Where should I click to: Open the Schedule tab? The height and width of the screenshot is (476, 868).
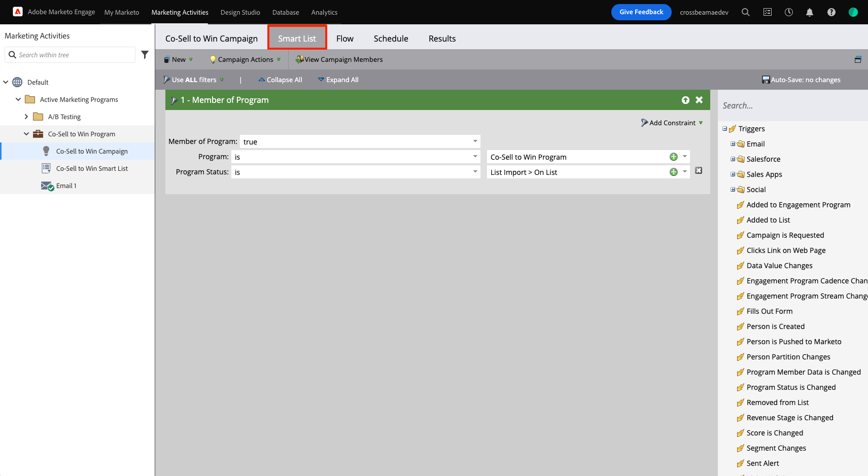(x=391, y=39)
